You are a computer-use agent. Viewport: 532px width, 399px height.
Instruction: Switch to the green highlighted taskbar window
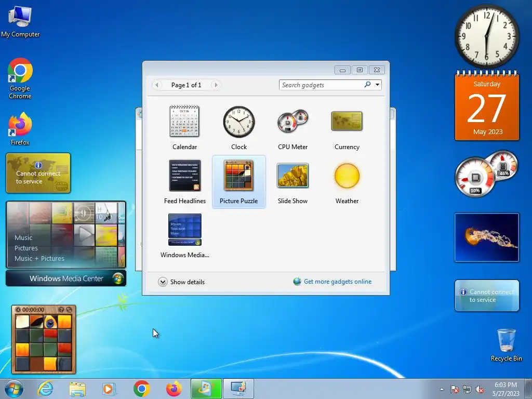tap(206, 389)
